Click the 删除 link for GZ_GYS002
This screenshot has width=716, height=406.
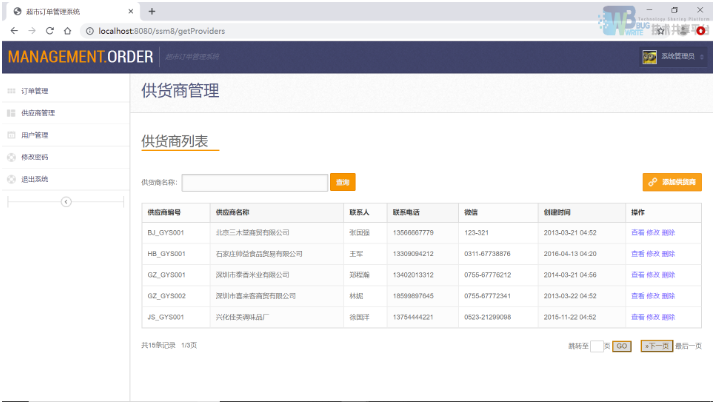(x=668, y=296)
